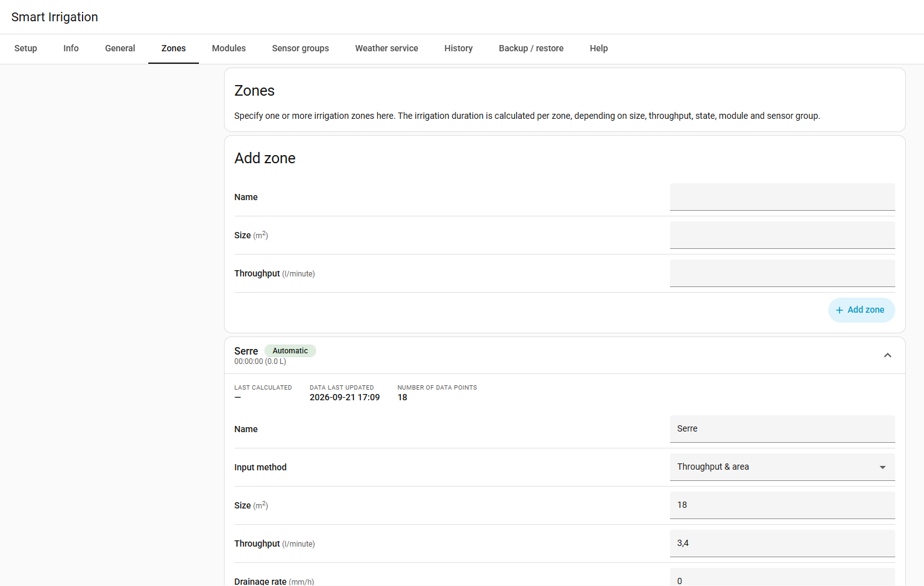The image size is (924, 586).
Task: Open the Weather service tab
Action: point(387,48)
